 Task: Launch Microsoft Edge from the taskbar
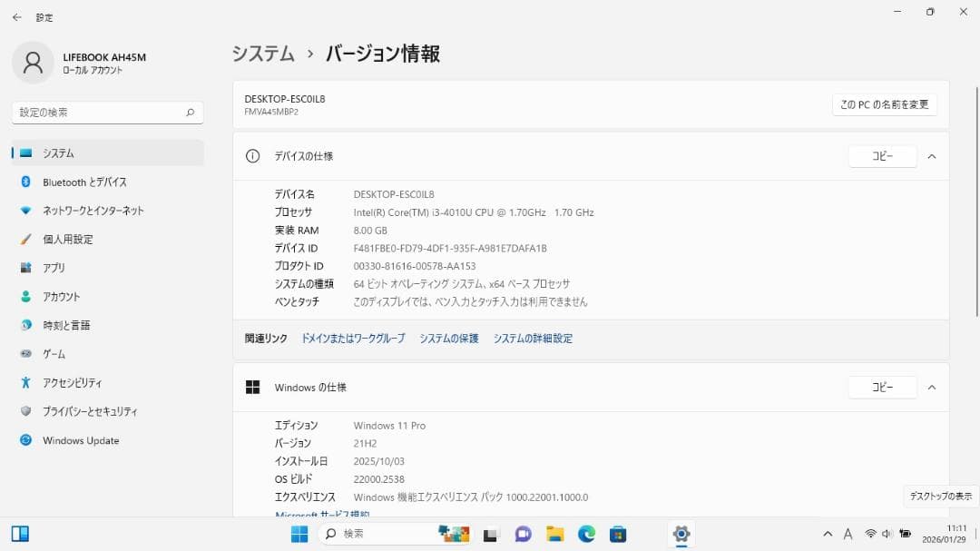point(585,534)
